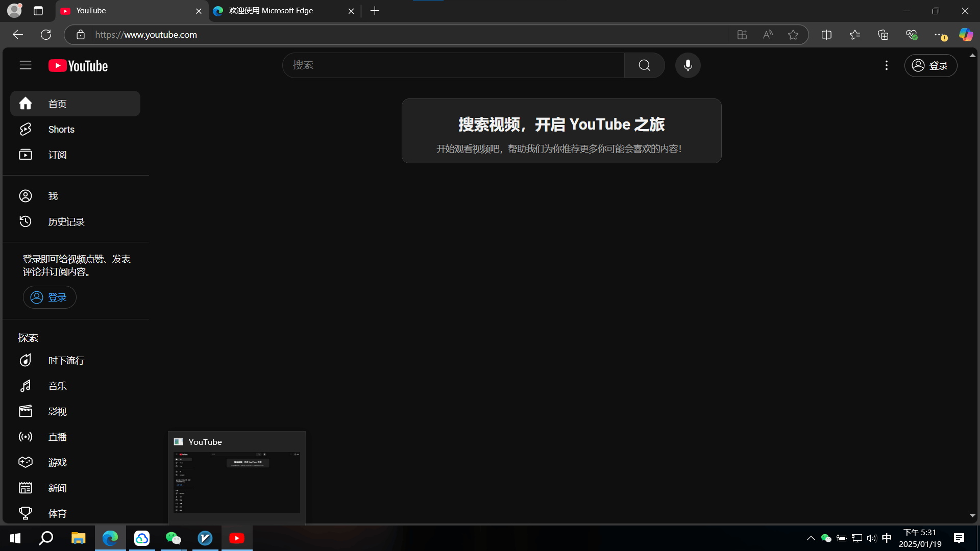
Task: Toggle Edge split screen view
Action: click(x=826, y=35)
